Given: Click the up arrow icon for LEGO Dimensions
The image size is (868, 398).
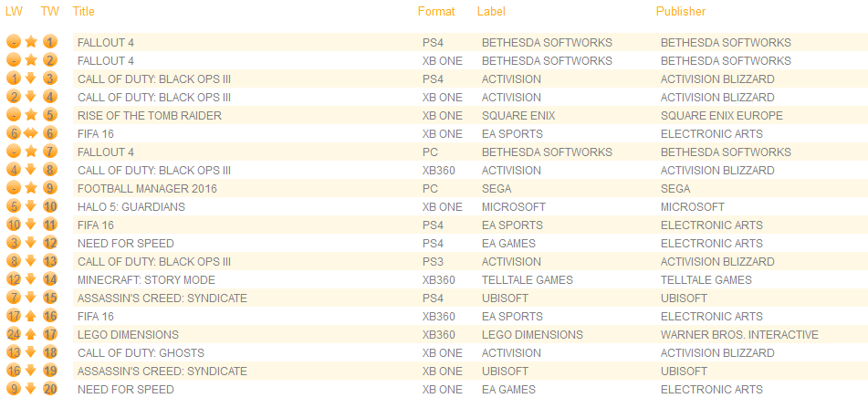Looking at the screenshot, I should (x=31, y=334).
